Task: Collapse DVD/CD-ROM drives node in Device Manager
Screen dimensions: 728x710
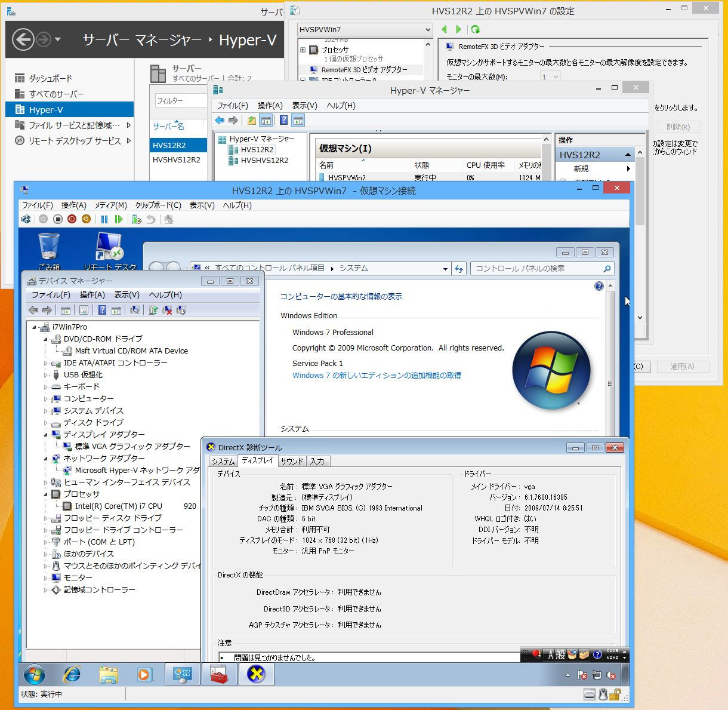Action: [x=45, y=339]
